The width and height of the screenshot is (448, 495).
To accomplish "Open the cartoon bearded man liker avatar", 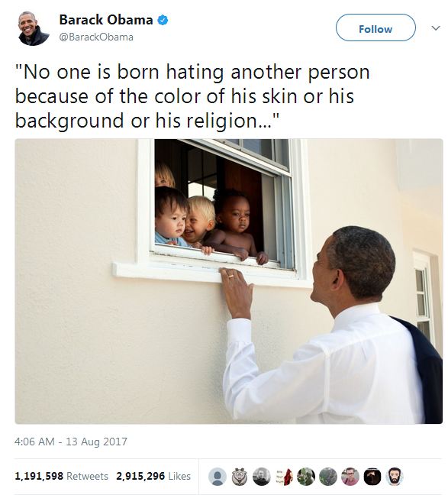I will pos(395,477).
